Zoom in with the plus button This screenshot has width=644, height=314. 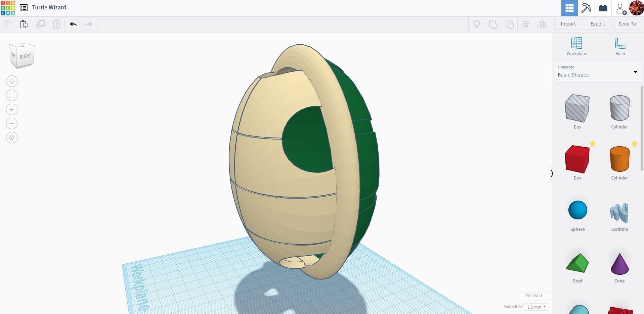coord(12,109)
